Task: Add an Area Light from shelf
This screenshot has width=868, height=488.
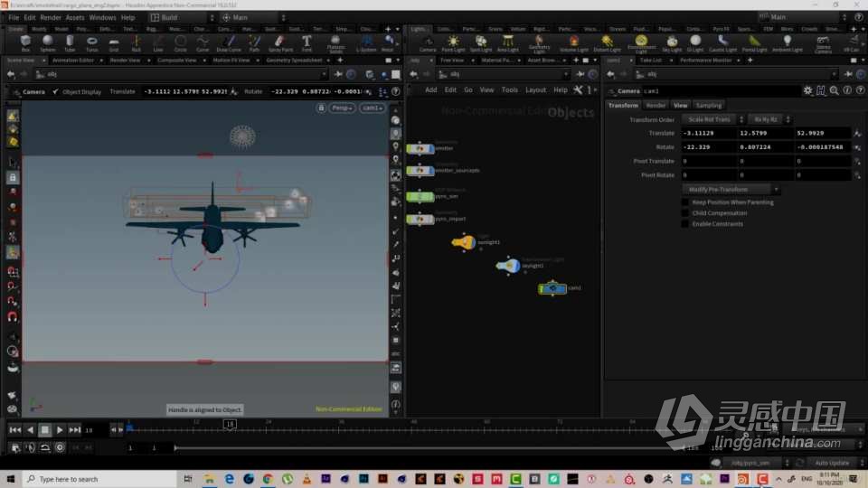Action: (507, 43)
